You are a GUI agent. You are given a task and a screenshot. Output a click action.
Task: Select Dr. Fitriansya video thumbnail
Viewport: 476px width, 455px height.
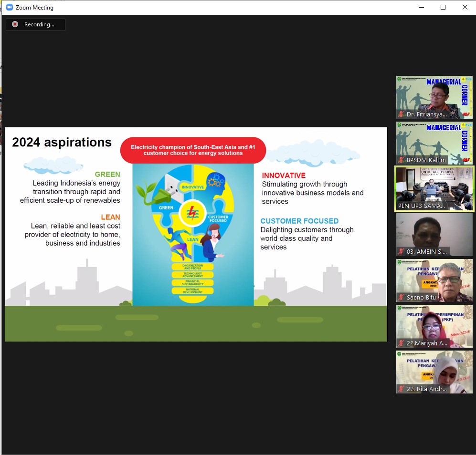434,97
